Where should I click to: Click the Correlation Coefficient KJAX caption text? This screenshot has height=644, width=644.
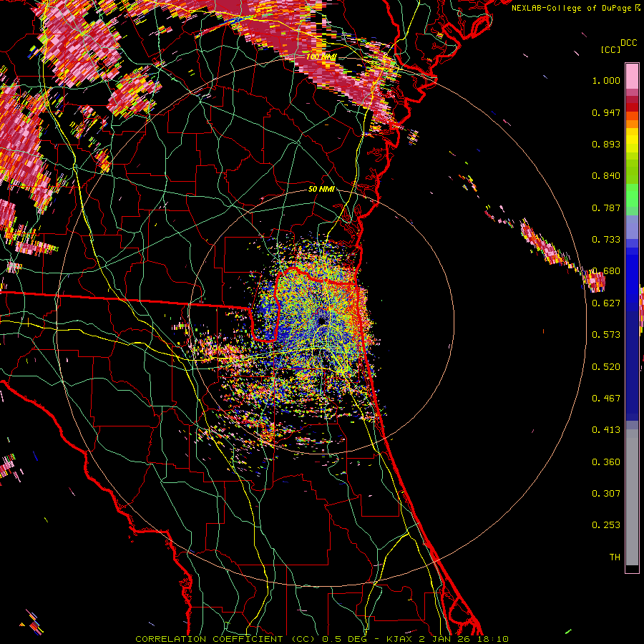(322, 639)
